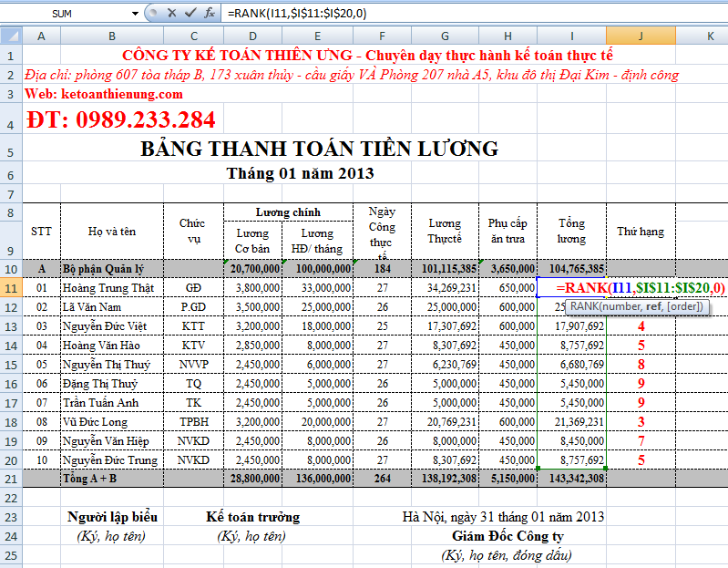Click the 'Họ và tên' header cell

(112, 232)
